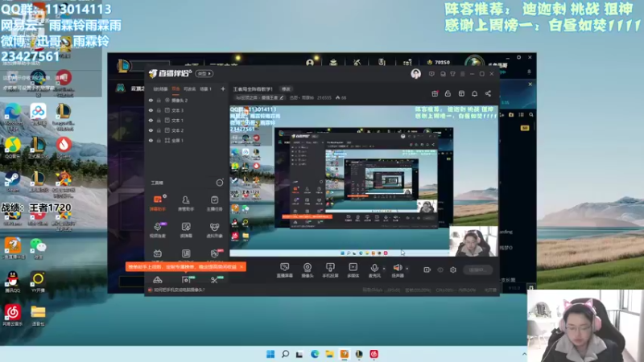Open Microsoft Edge desktop shortcut
The height and width of the screenshot is (362, 644).
pos(12,114)
